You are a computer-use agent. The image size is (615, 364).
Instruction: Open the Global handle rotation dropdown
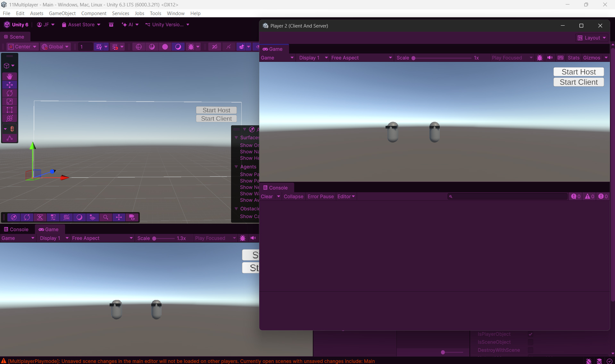pyautogui.click(x=55, y=47)
